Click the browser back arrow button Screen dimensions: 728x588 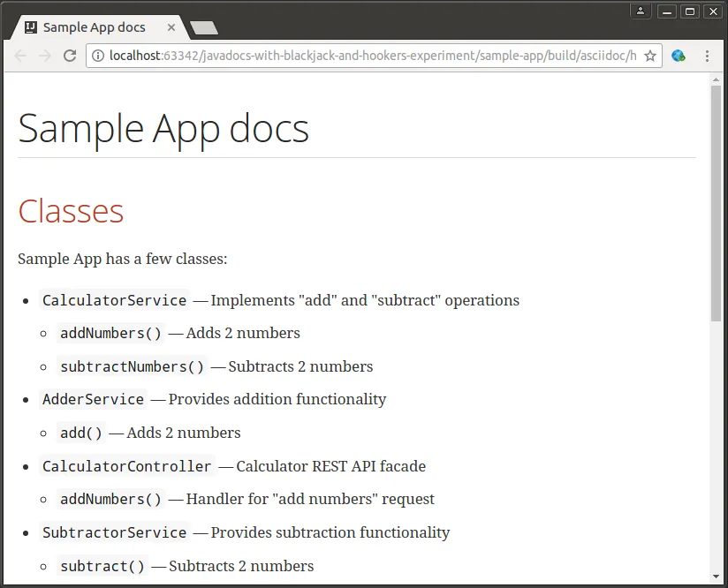[20, 56]
